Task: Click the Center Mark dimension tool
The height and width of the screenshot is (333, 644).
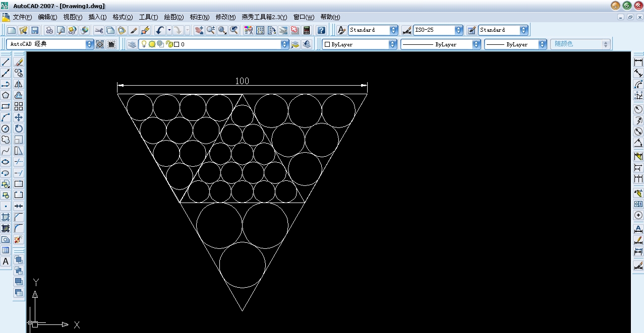Action: (x=638, y=215)
